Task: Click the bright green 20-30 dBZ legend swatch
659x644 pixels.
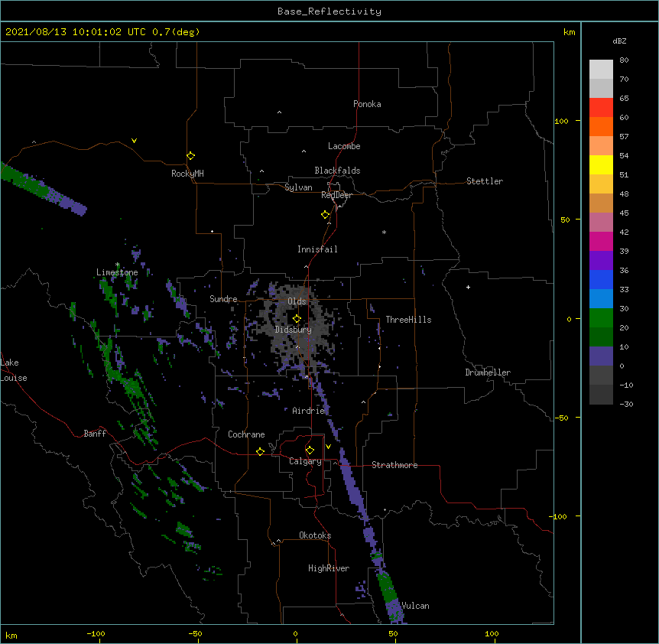Action: [x=601, y=318]
